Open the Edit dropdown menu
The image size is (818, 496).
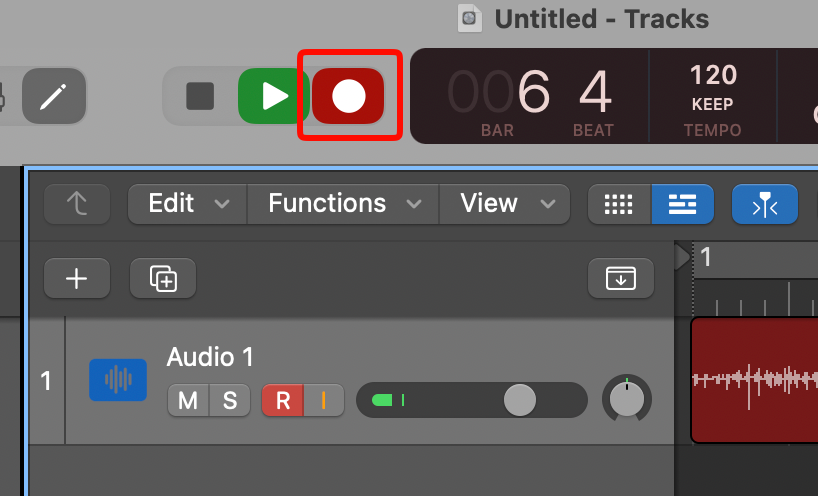(187, 204)
